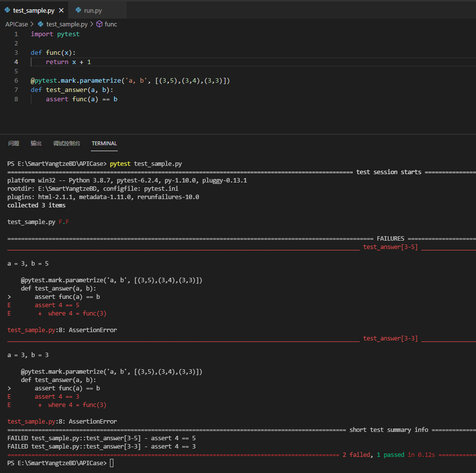The width and height of the screenshot is (476, 473).
Task: Click the 'assert 4 == 3' error line
Action: click(x=57, y=396)
